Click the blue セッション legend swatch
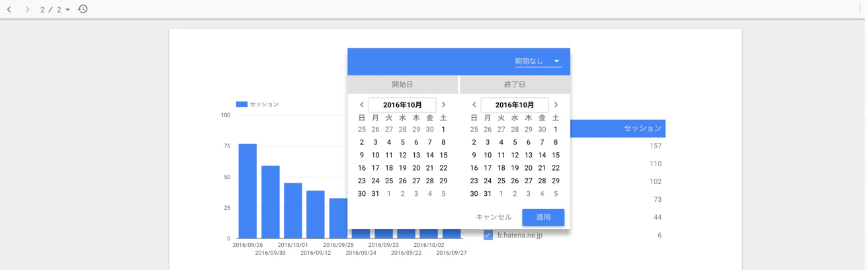The image size is (868, 270). 241,104
